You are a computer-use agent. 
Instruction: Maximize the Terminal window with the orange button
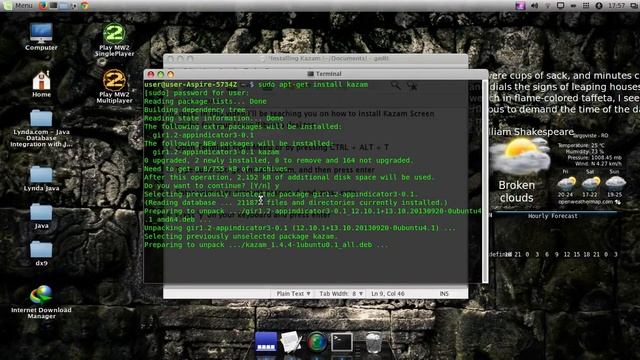pyautogui.click(x=171, y=74)
